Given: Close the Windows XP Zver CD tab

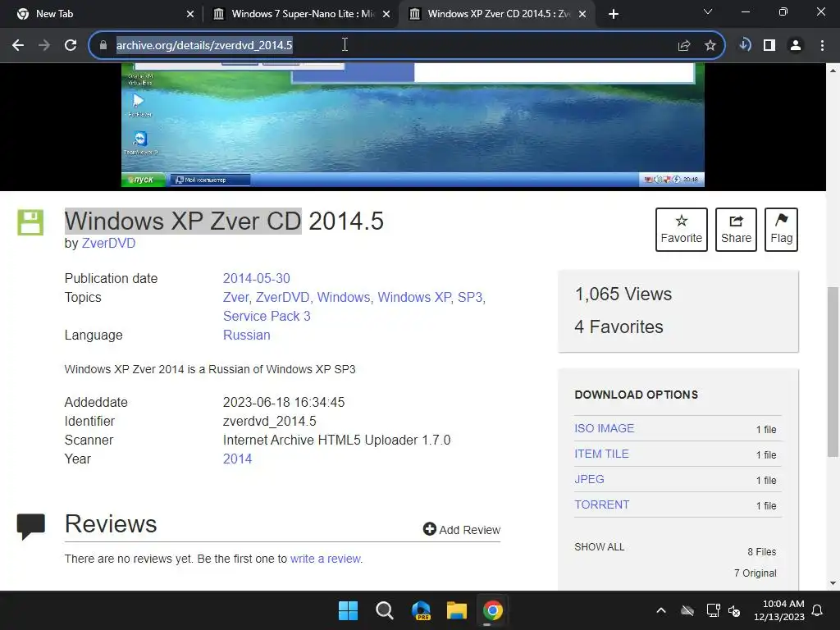Looking at the screenshot, I should (x=582, y=14).
